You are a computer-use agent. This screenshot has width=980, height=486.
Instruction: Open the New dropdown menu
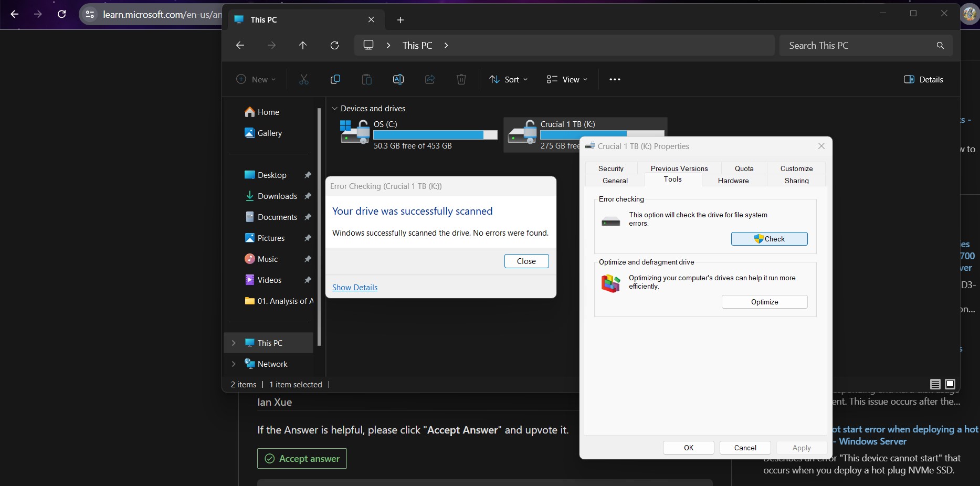click(x=256, y=79)
